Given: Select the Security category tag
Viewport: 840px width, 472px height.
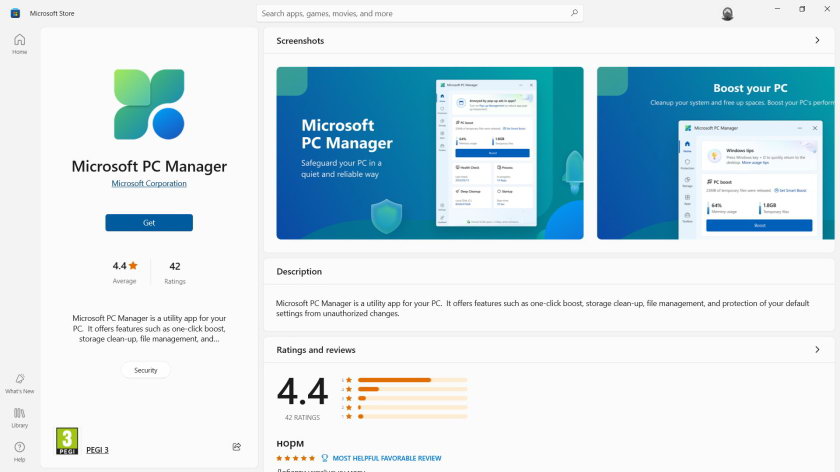Looking at the screenshot, I should [x=146, y=370].
